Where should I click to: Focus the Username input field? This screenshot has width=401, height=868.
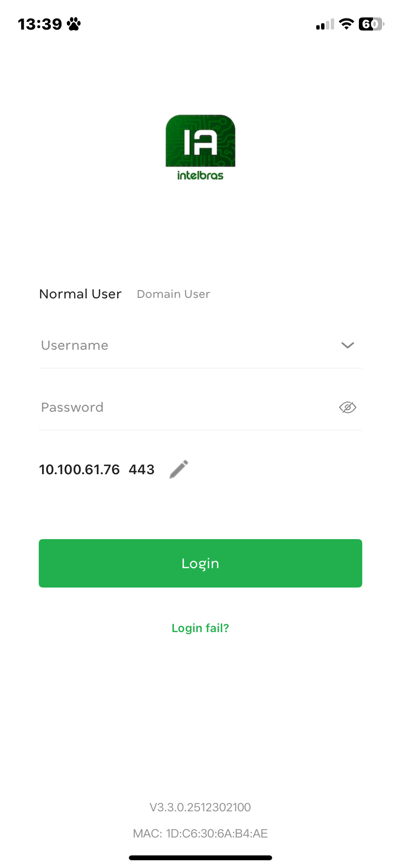pyautogui.click(x=184, y=345)
